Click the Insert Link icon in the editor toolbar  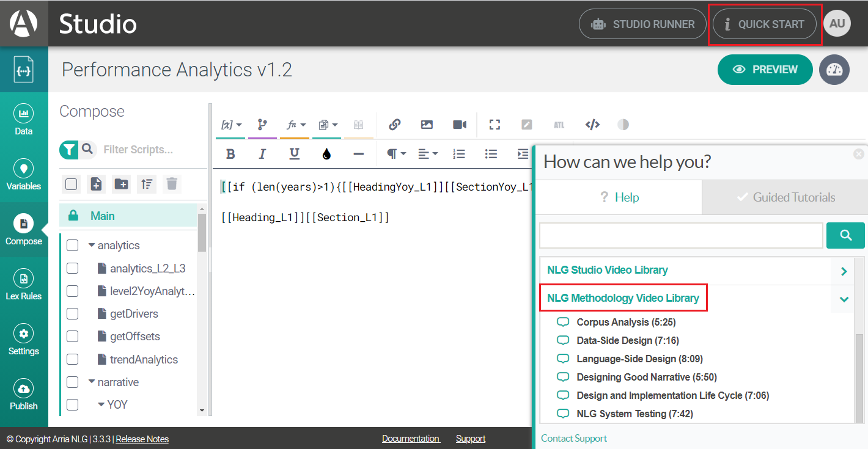click(395, 125)
